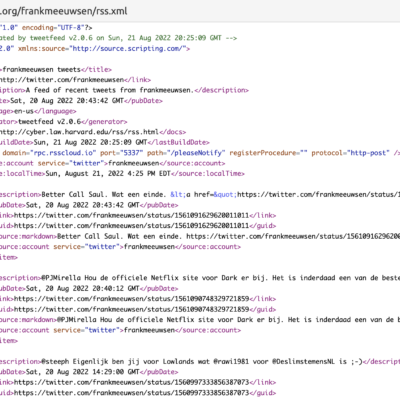Click the description line starting "@steeph Eigenlijk ben jij"
Image resolution: width=400 pixels, height=400 pixels.
(200, 361)
